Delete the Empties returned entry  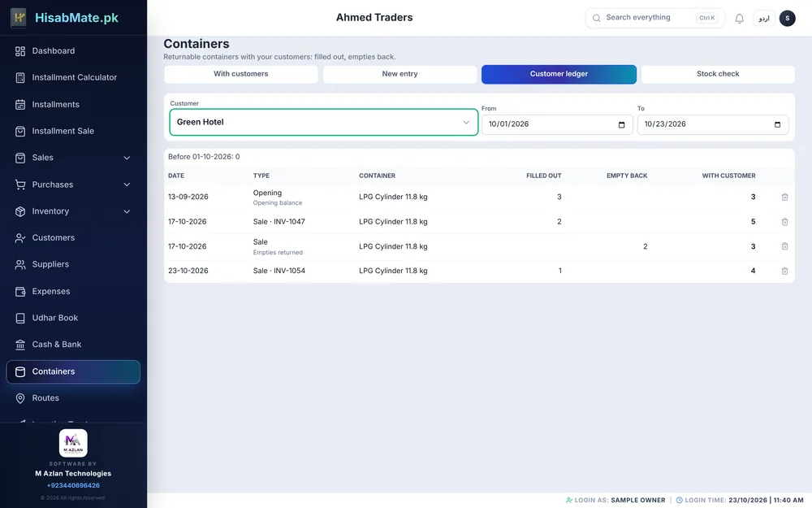(784, 246)
